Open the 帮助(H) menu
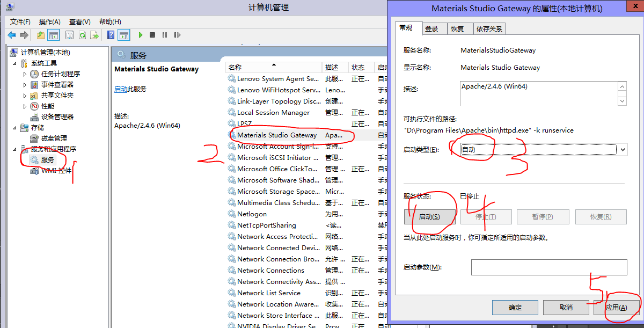 pyautogui.click(x=111, y=21)
